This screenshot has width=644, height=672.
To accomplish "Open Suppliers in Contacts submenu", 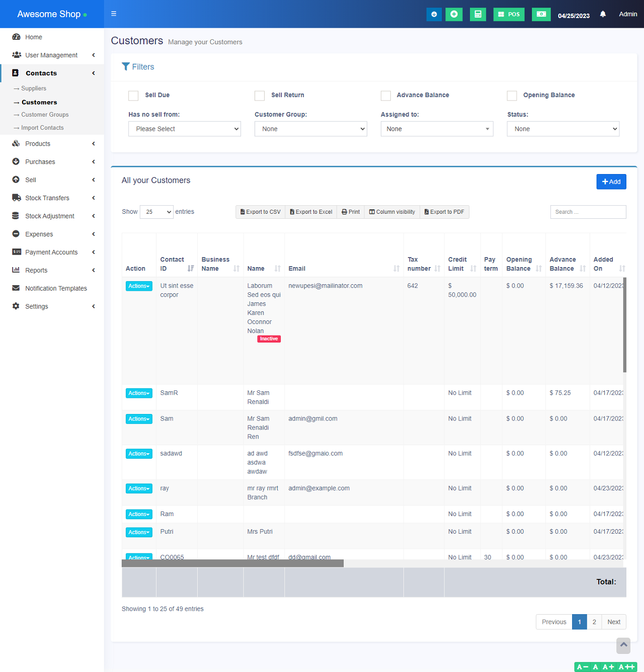I will pos(34,89).
